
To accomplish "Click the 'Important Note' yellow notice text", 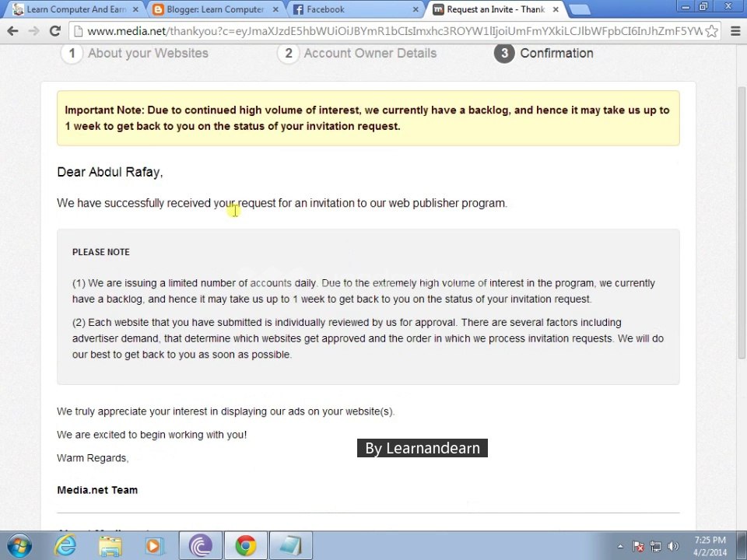I will (367, 118).
